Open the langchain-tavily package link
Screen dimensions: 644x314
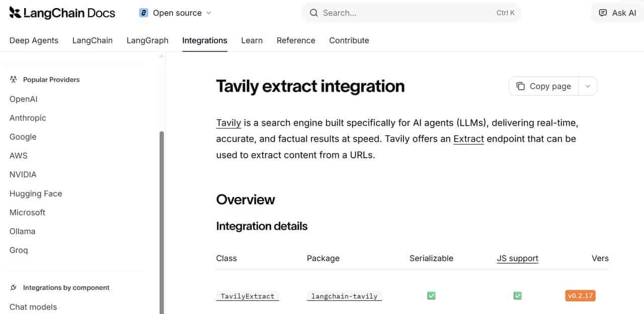coord(345,296)
